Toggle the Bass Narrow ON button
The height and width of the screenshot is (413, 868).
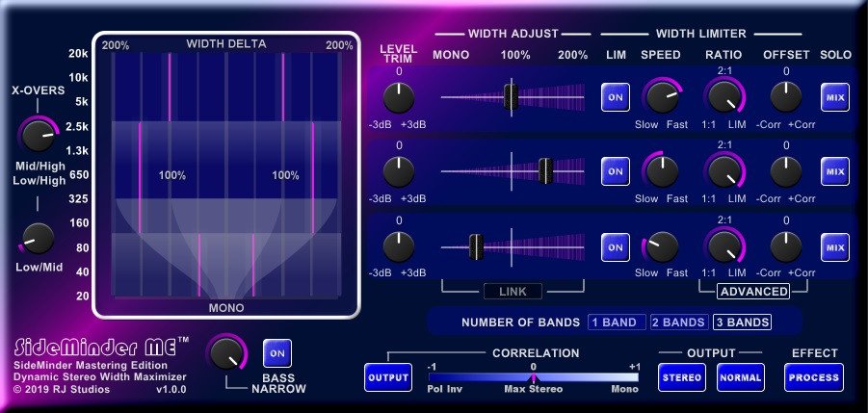pyautogui.click(x=277, y=353)
